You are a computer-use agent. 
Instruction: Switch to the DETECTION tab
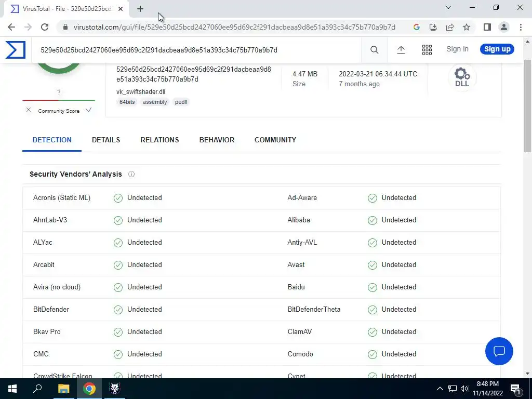52,140
